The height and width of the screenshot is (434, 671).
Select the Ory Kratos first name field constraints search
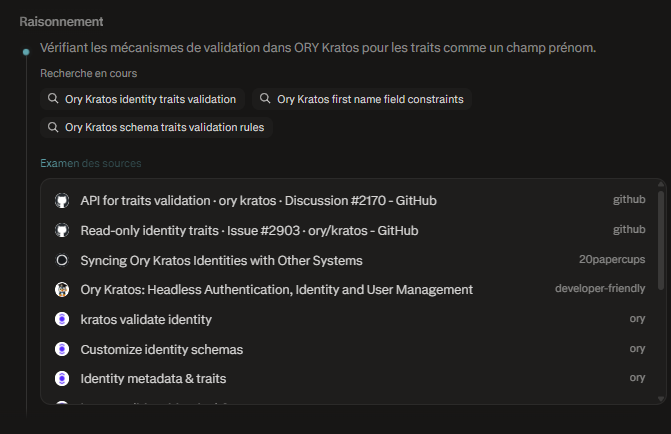pyautogui.click(x=369, y=99)
